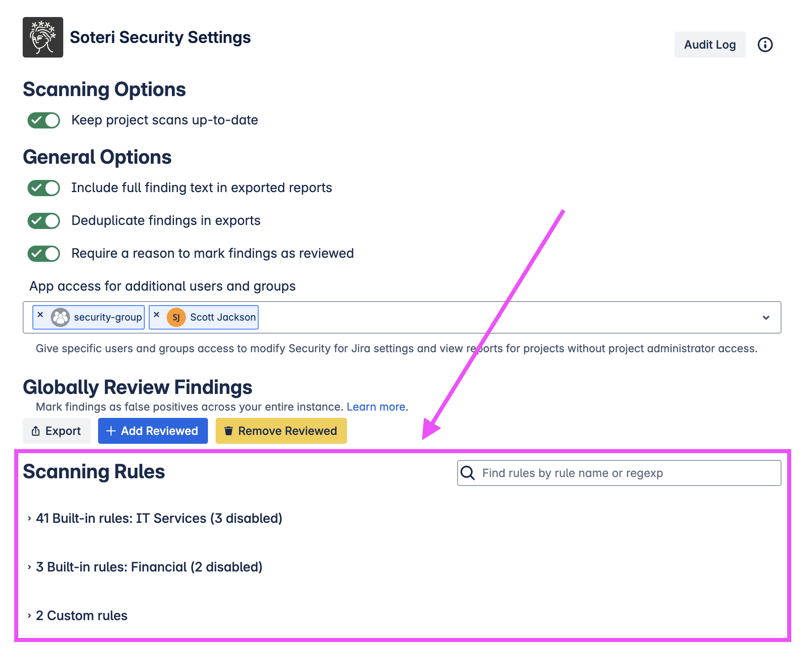Remove Scott Jackson with his X icon
The image size is (805, 672).
coord(156,315)
